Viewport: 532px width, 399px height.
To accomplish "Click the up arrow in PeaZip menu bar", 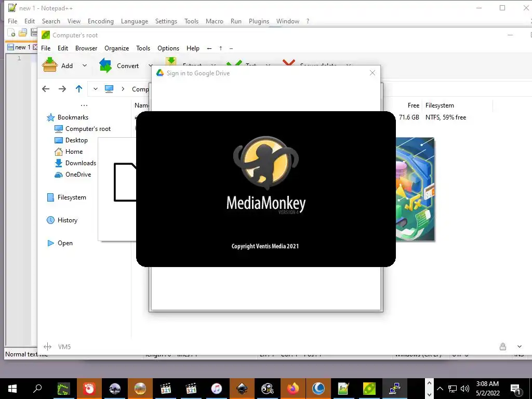I will click(x=220, y=48).
